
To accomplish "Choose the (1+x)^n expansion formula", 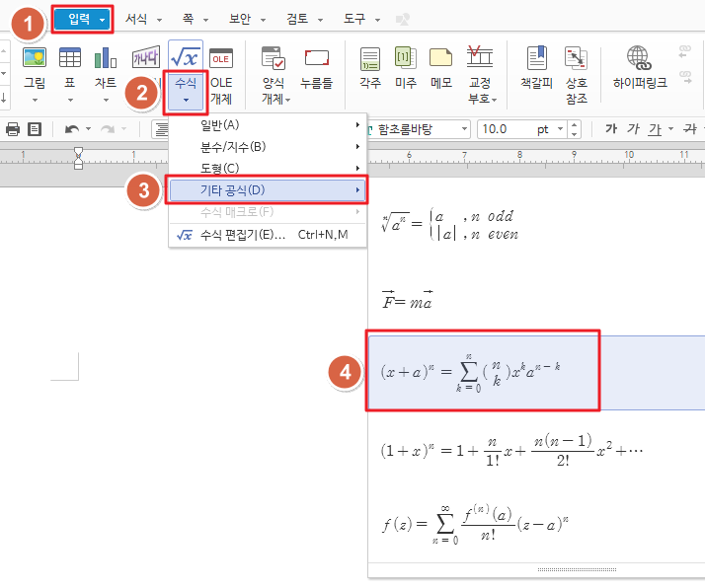I will tap(511, 451).
